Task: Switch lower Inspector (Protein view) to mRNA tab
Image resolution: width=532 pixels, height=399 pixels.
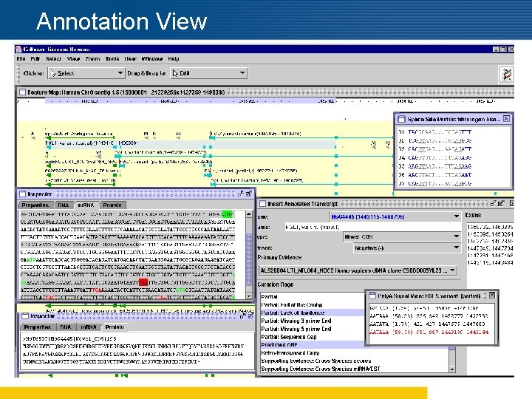Action: click(88, 327)
